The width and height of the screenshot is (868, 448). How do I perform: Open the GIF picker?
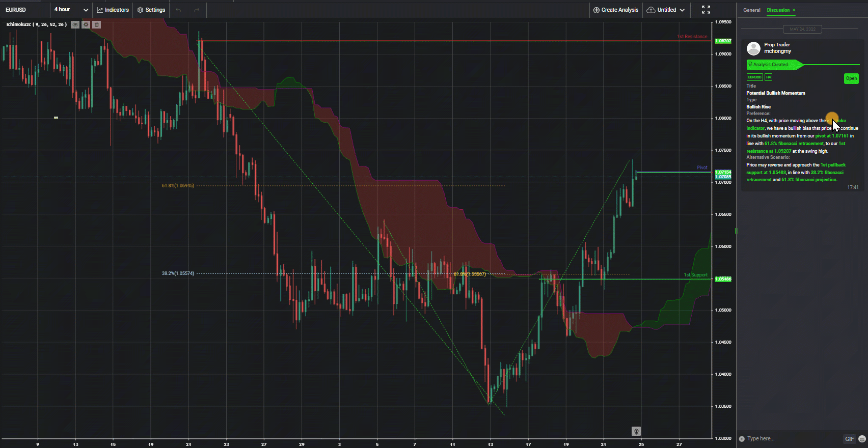[849, 439]
